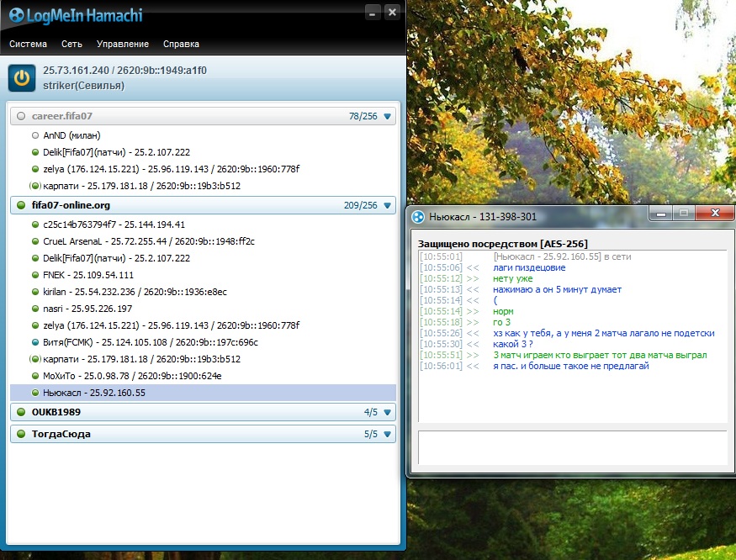Click status icon beside nasri
The height and width of the screenshot is (560, 736).
point(35,309)
